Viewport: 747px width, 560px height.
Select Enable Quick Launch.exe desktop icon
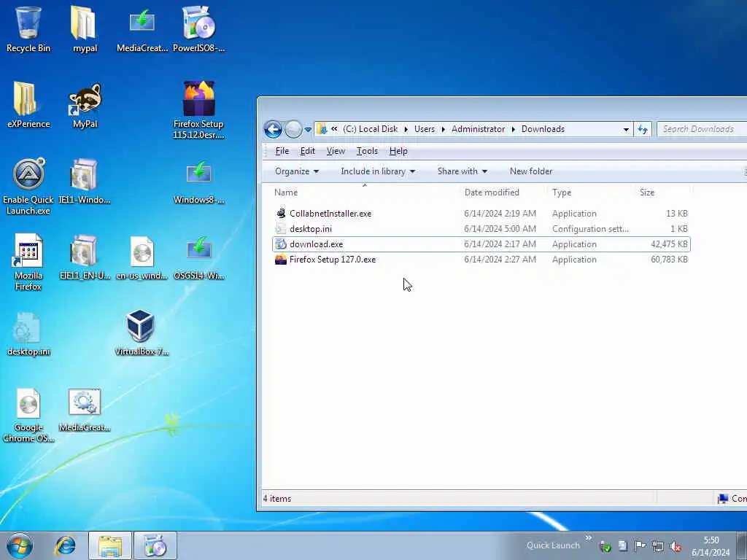pyautogui.click(x=28, y=186)
